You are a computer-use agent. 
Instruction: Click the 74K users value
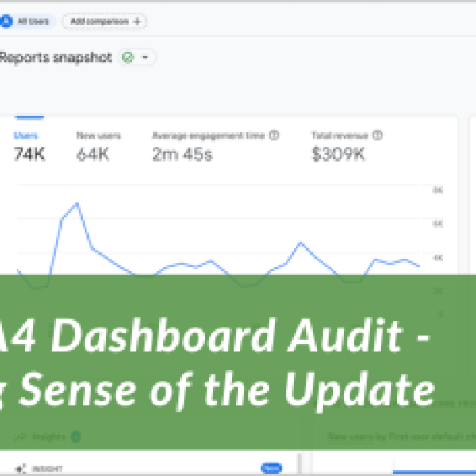point(29,154)
